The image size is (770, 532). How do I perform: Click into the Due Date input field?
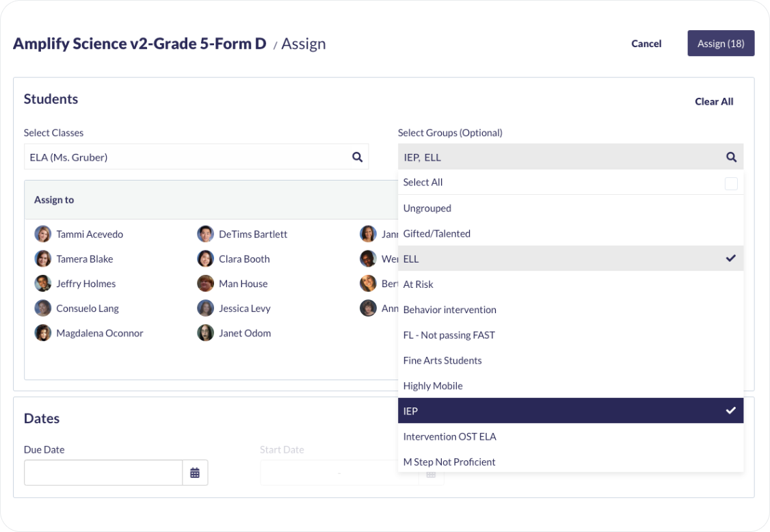pos(103,473)
